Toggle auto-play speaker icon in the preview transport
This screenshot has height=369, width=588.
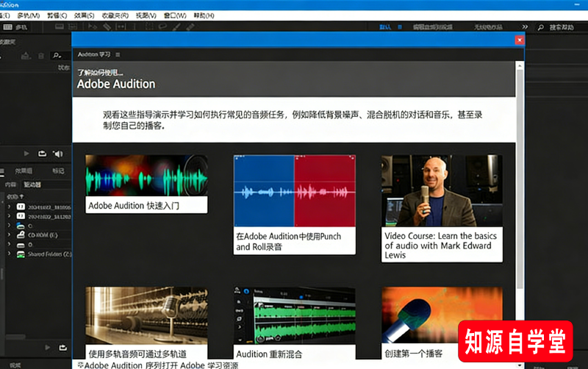coord(58,154)
